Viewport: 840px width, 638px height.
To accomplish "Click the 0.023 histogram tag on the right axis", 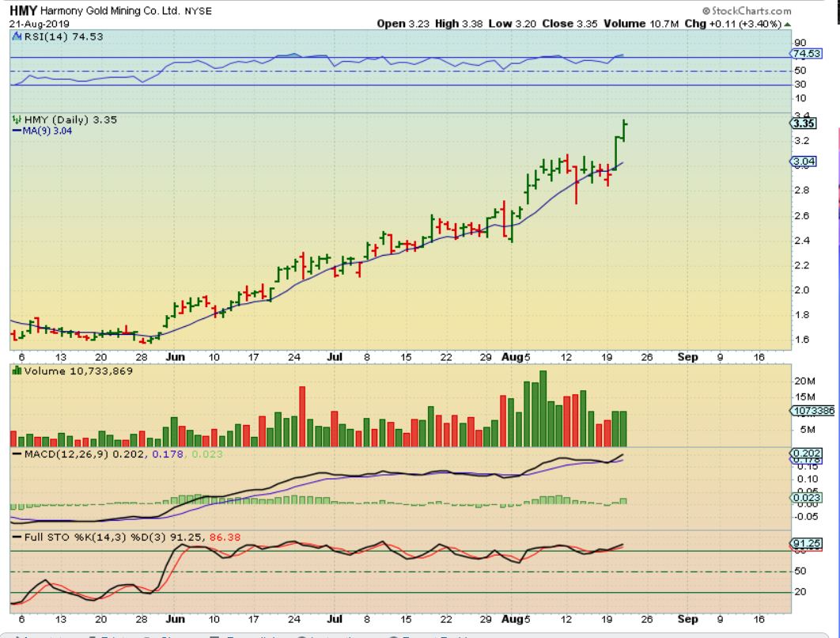I will [x=806, y=498].
